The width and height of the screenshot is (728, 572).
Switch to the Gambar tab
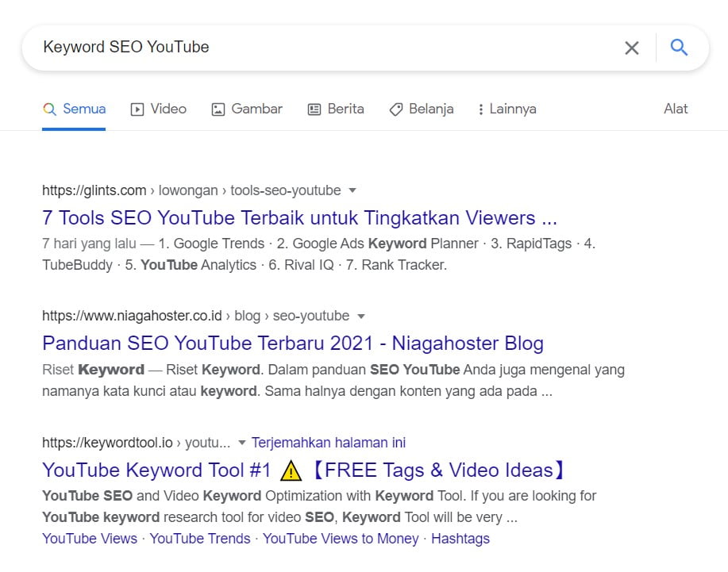[247, 109]
